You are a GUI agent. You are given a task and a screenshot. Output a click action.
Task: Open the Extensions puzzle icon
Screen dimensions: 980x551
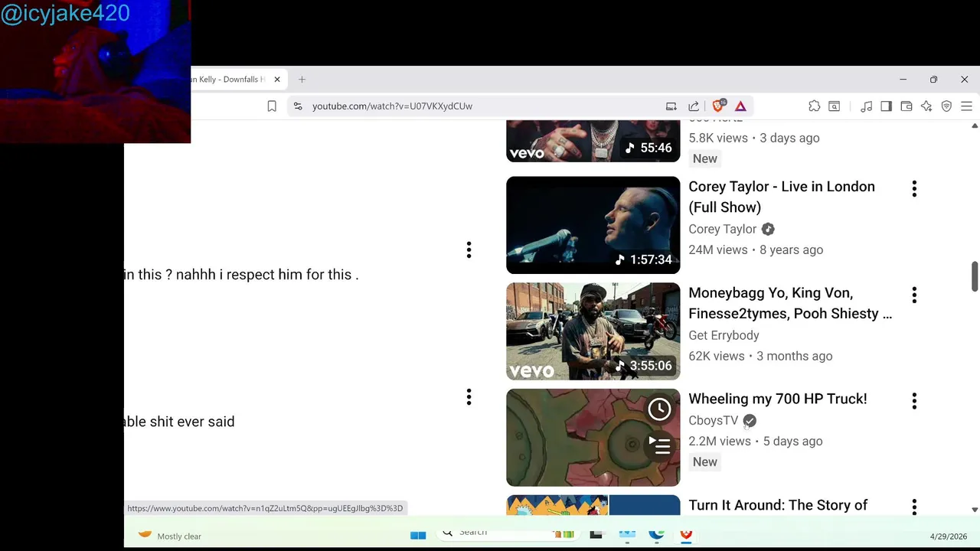coord(815,106)
